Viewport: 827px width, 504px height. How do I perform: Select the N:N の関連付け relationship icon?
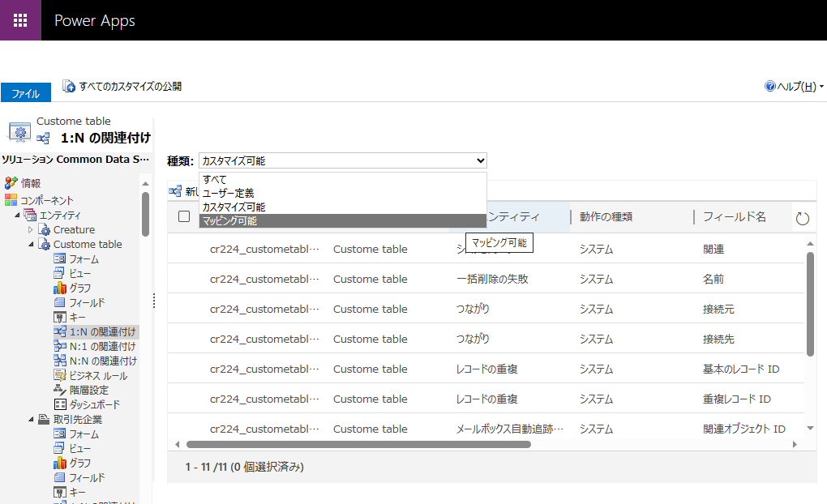click(60, 361)
